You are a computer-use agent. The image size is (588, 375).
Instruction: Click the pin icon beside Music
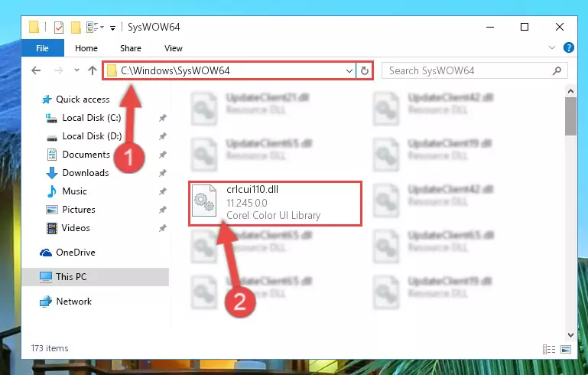[x=162, y=191]
